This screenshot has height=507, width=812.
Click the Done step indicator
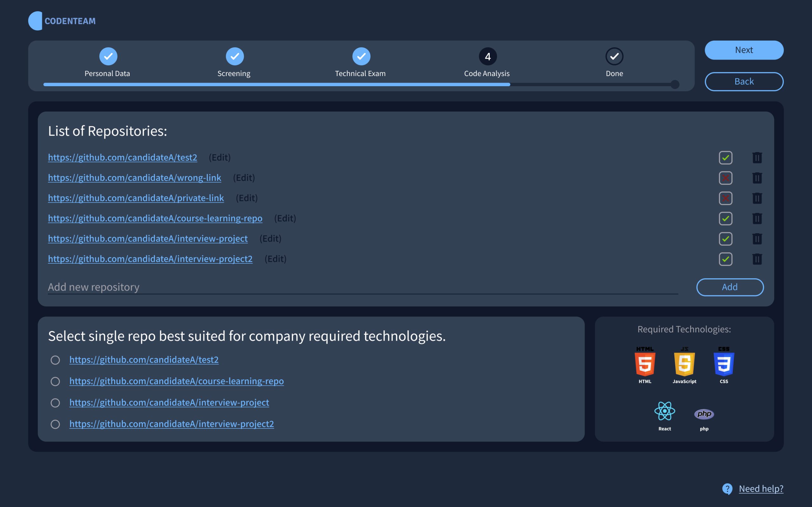pos(614,56)
